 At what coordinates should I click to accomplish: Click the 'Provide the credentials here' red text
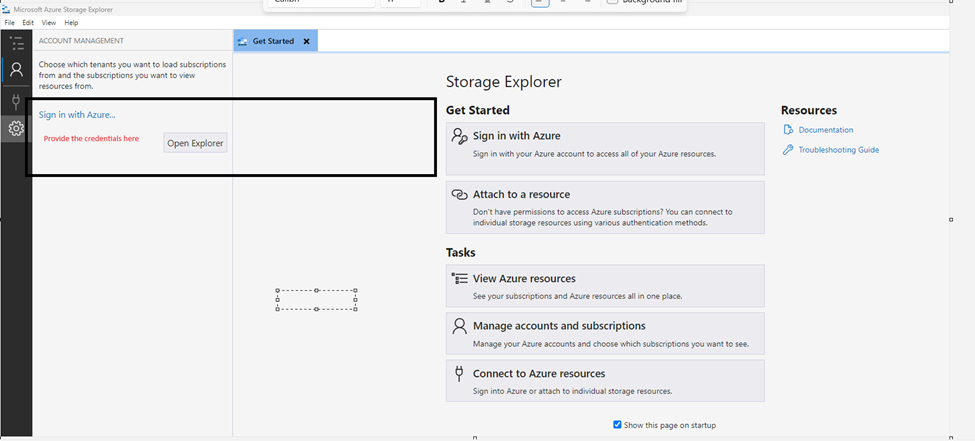click(x=91, y=139)
